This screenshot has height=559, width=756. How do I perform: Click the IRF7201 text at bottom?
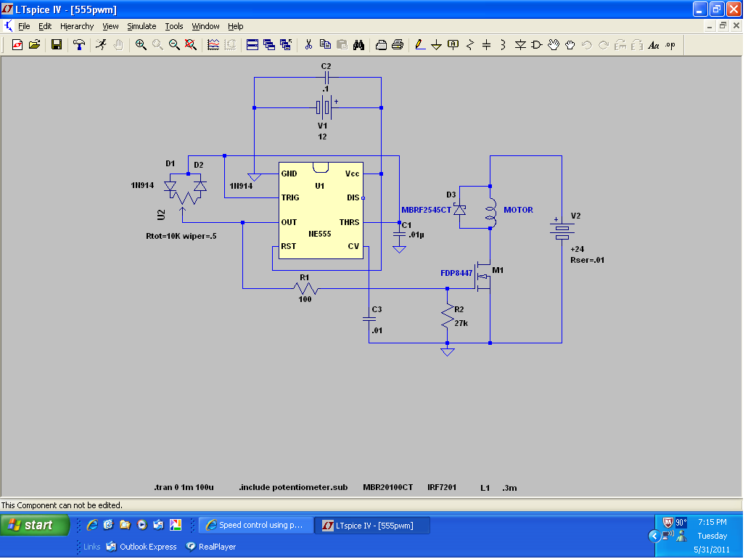click(x=442, y=487)
